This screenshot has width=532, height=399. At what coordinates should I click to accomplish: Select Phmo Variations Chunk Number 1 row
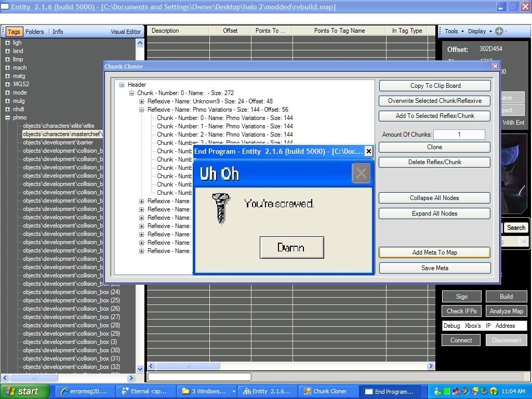(224, 126)
